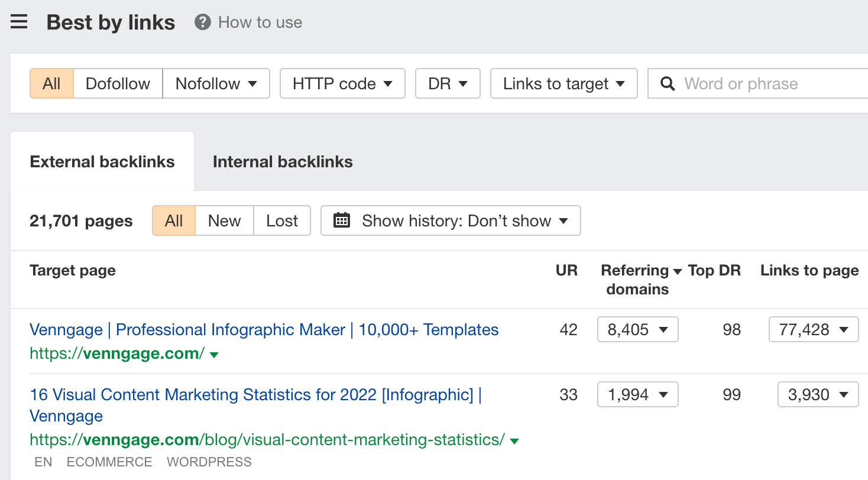Open the HTTP code filter dropdown
The width and height of the screenshot is (868, 480).
click(x=342, y=83)
